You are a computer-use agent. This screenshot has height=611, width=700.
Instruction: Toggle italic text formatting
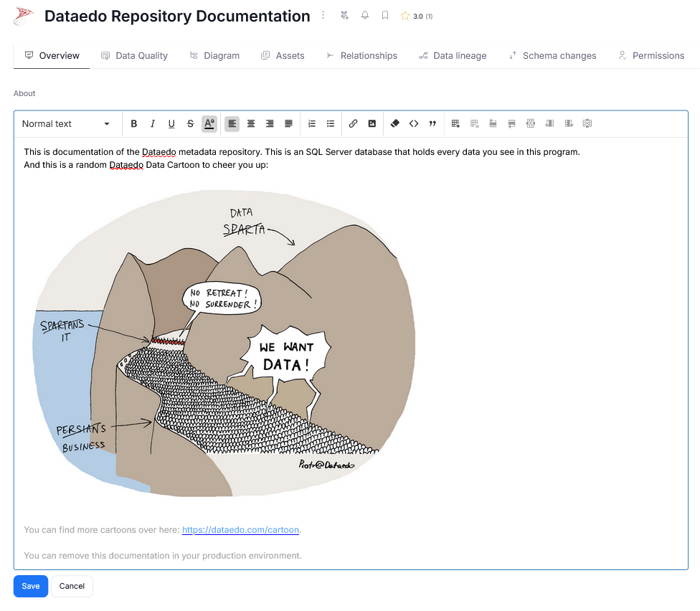pos(153,124)
